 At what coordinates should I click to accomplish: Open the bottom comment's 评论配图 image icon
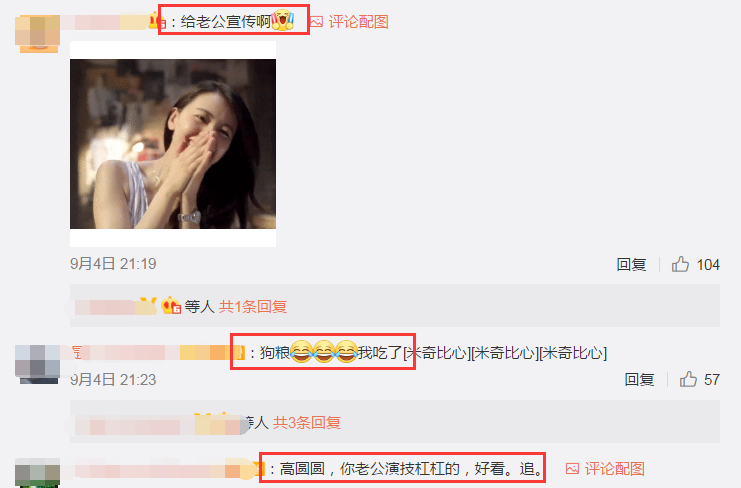(x=572, y=469)
